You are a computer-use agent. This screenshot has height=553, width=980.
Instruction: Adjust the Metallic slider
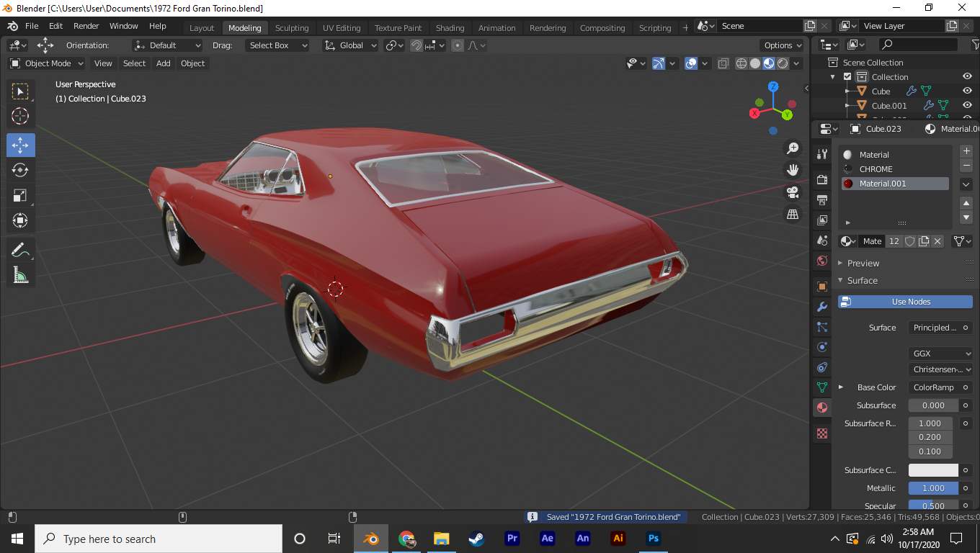click(932, 488)
